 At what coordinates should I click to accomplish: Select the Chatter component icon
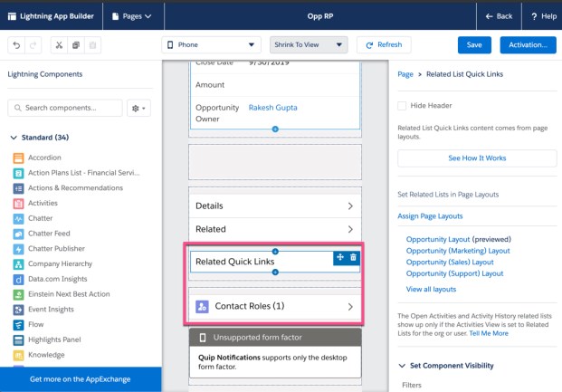point(18,218)
